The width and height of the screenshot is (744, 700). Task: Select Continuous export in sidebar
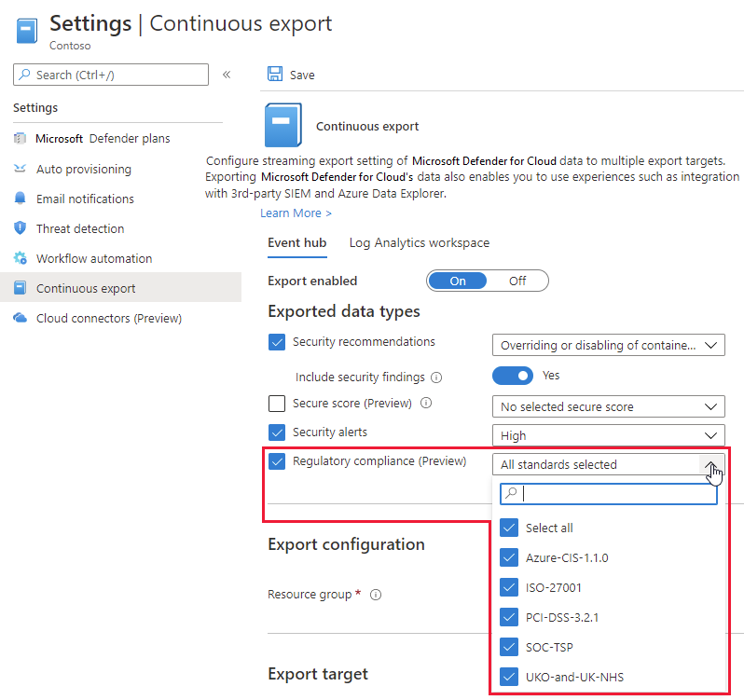click(x=120, y=287)
